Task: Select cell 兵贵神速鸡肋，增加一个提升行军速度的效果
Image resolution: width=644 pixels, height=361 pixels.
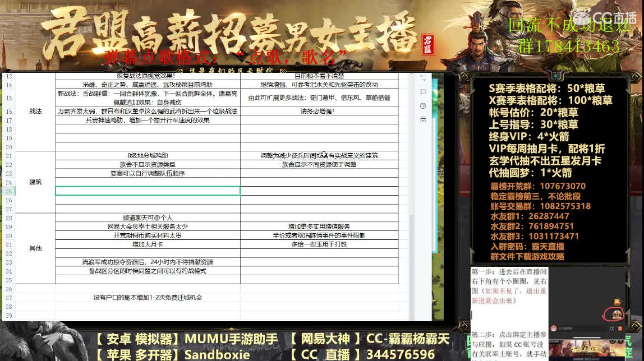Action: [148, 120]
